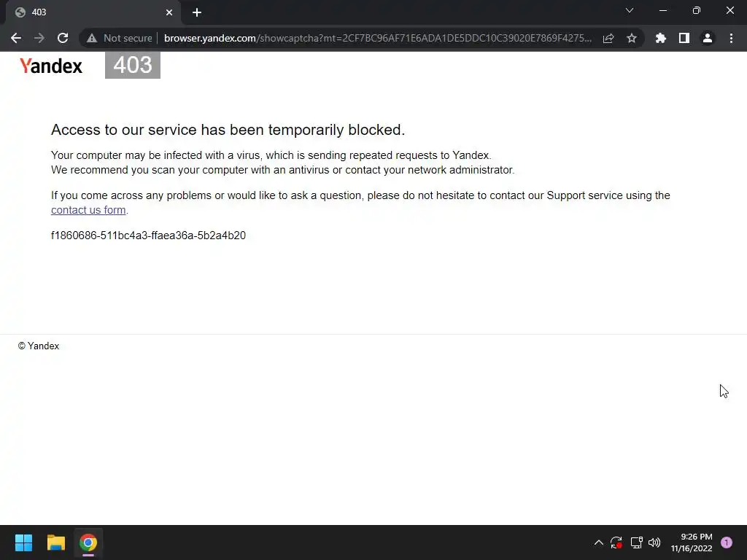Open the clock showing 9:26 PM
The height and width of the screenshot is (560, 747).
pyautogui.click(x=692, y=542)
